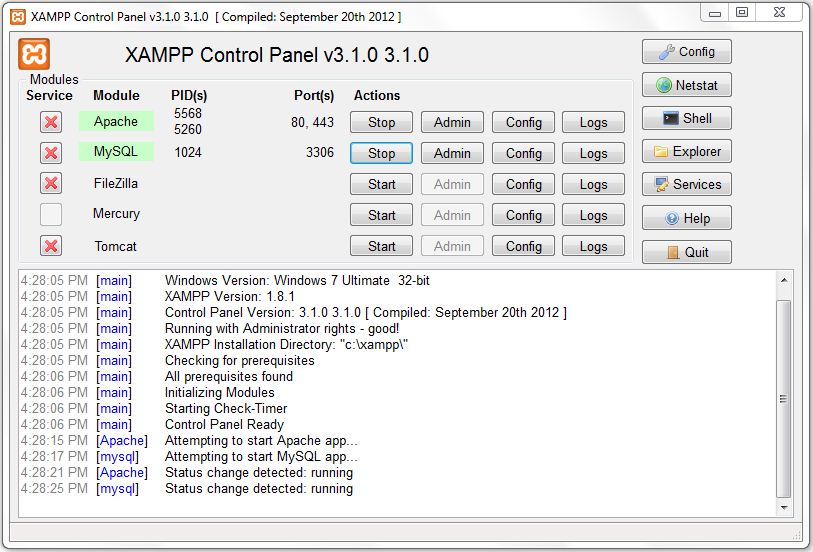The image size is (813, 552).
Task: View MySQL Logs
Action: tap(593, 153)
